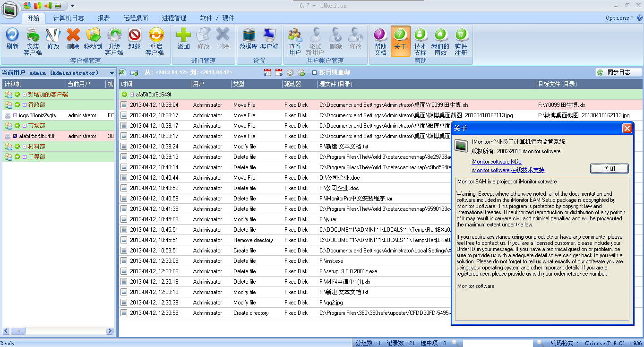Toggle checkbox beside 市场部 group
Image resolution: width=644 pixels, height=347 pixels.
point(25,126)
